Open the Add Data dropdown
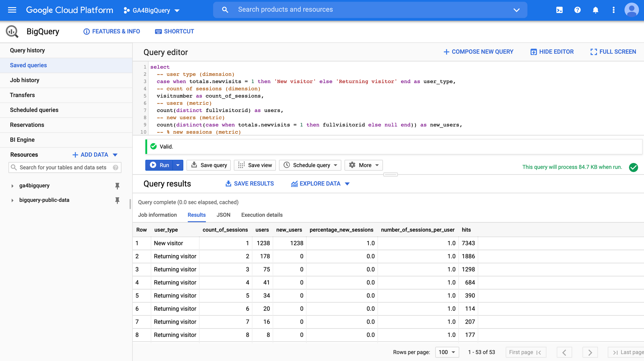 click(95, 155)
